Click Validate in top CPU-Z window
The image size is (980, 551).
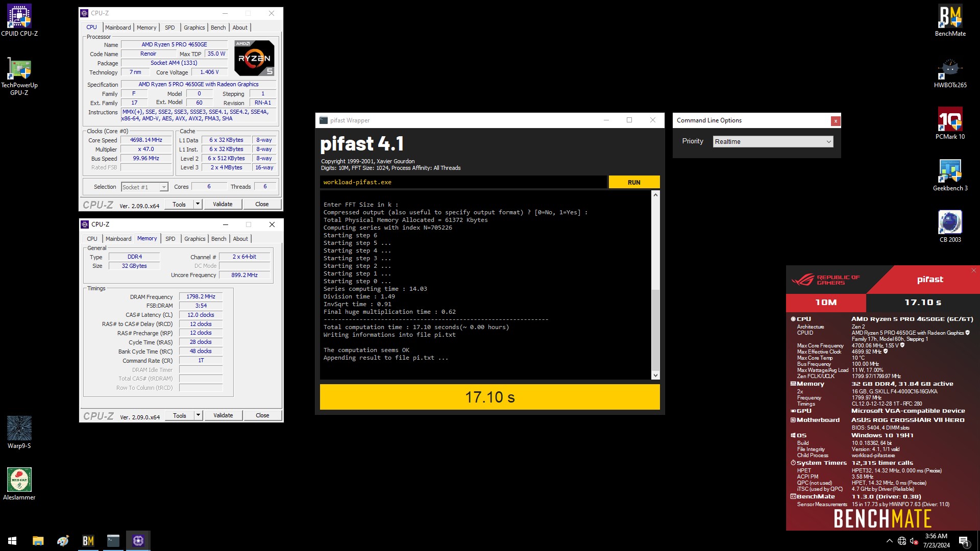[x=223, y=204]
